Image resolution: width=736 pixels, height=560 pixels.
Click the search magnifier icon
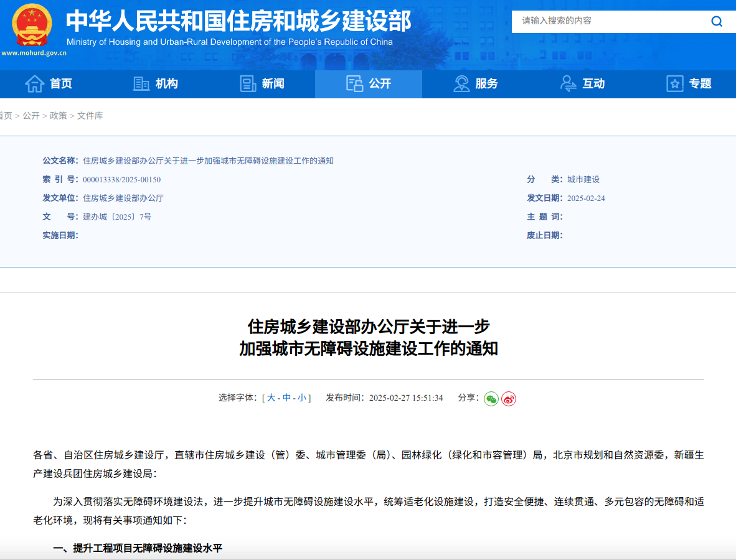tap(716, 21)
